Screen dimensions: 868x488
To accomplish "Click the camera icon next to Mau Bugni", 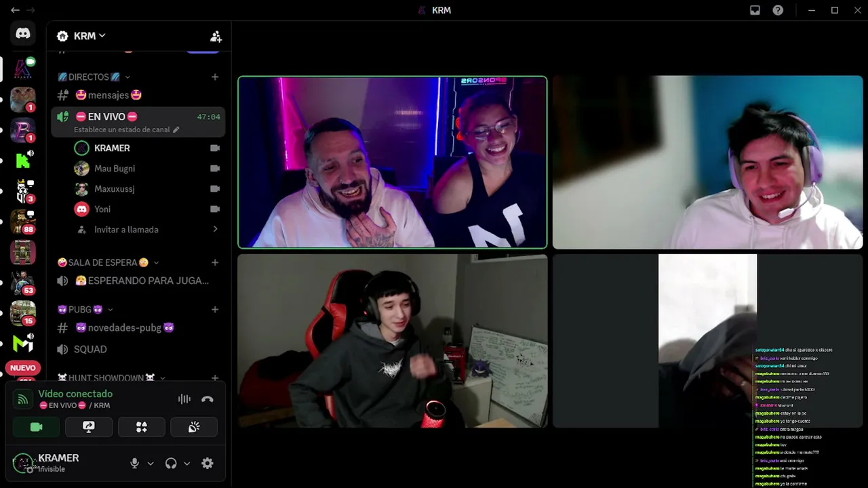I will click(x=215, y=168).
